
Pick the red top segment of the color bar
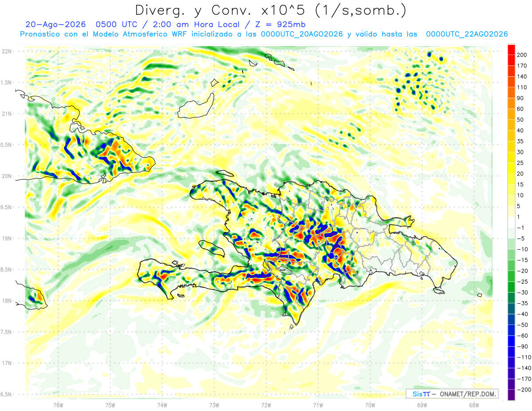point(512,50)
